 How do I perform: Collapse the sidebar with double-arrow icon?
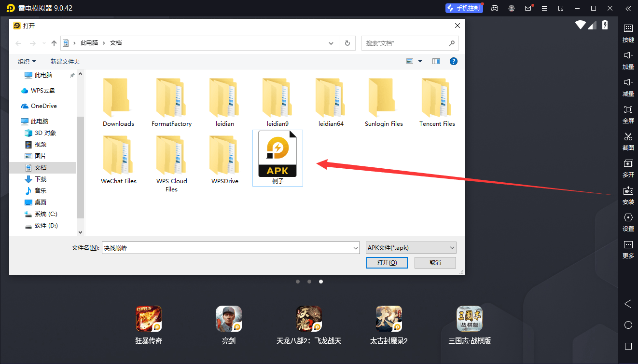[628, 8]
